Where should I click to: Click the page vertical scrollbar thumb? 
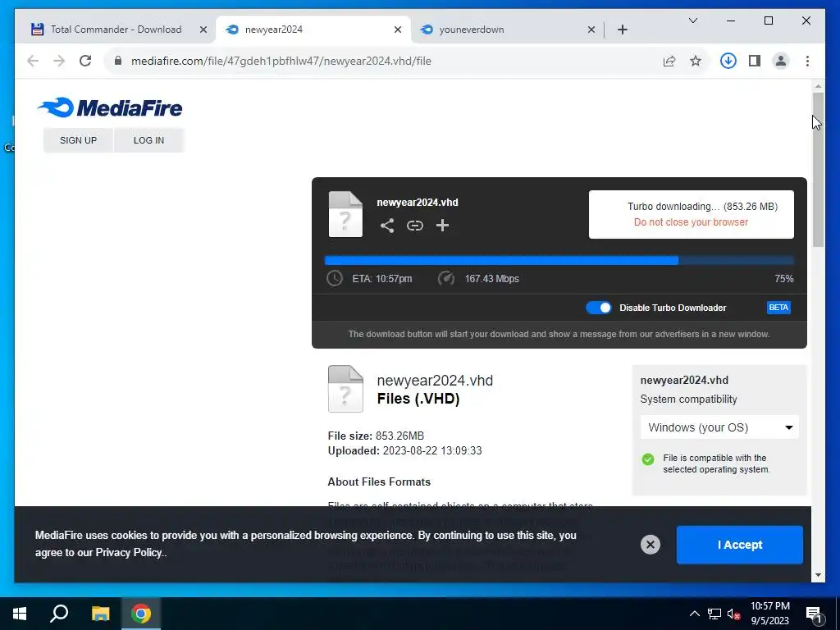point(818,170)
